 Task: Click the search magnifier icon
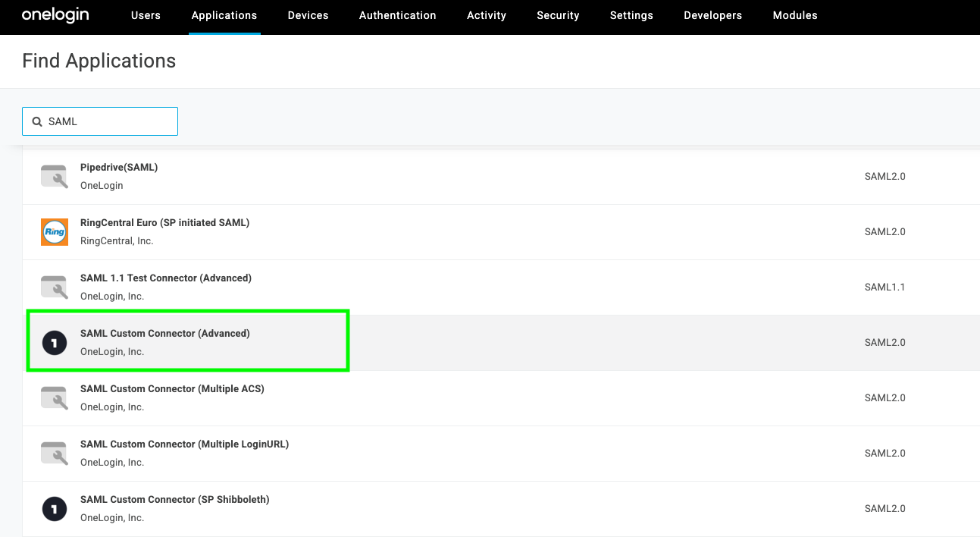coord(37,121)
